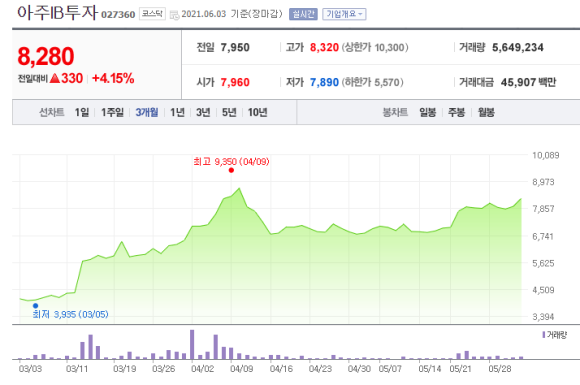The width and height of the screenshot is (580, 385).
Task: Switch to 월봉 candle chart
Action: (x=486, y=112)
